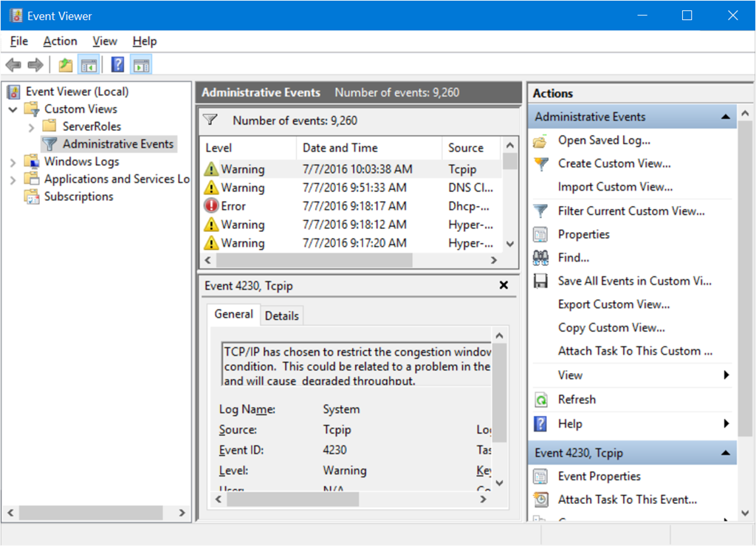This screenshot has height=546, width=756.
Task: Collapse the Administrative Events actions section
Action: [726, 117]
